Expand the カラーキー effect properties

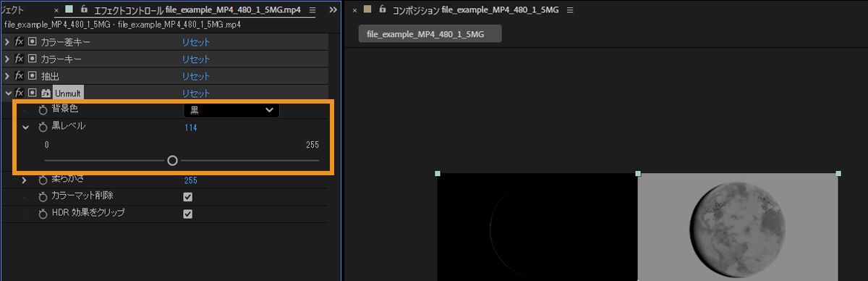pyautogui.click(x=7, y=59)
